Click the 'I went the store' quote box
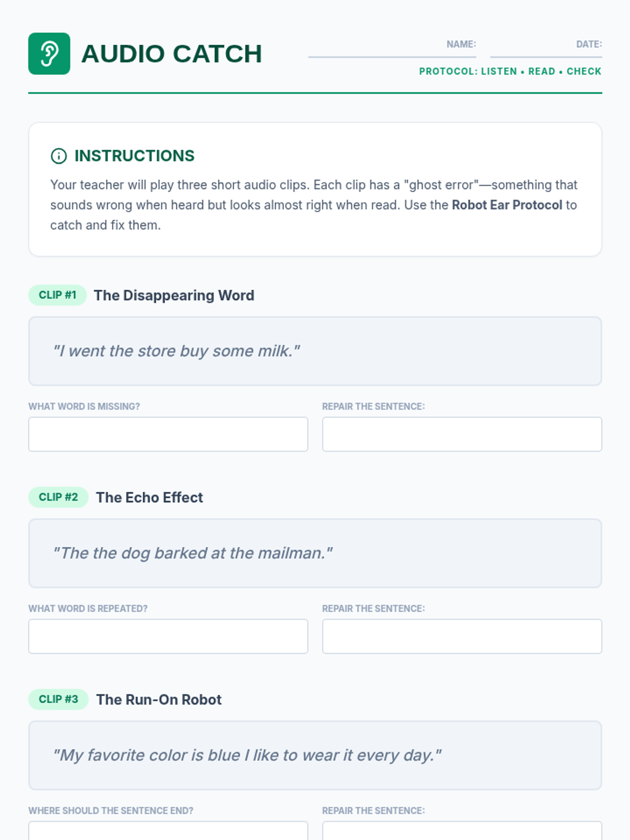 [315, 351]
